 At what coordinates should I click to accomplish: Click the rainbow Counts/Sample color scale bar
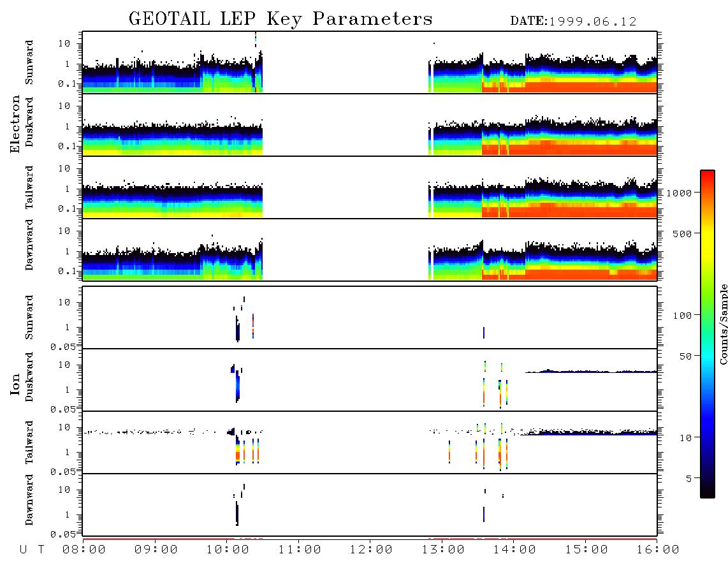707,334
